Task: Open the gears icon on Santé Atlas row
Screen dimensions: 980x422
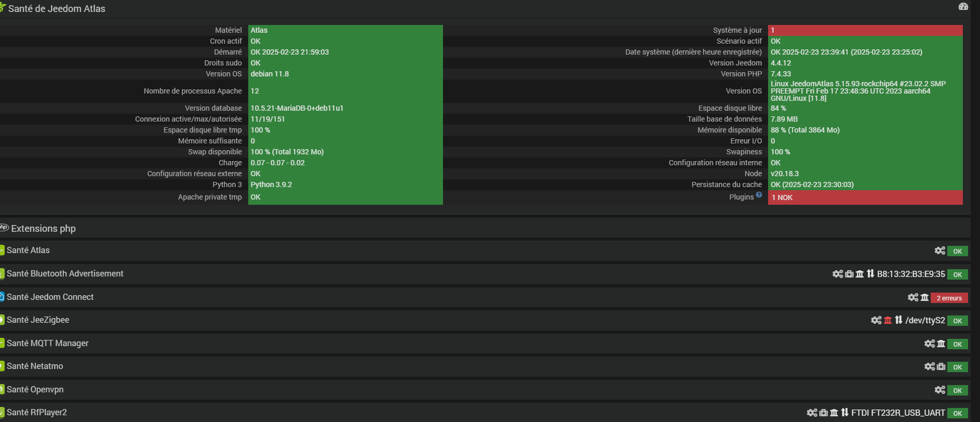Action: pyautogui.click(x=939, y=251)
